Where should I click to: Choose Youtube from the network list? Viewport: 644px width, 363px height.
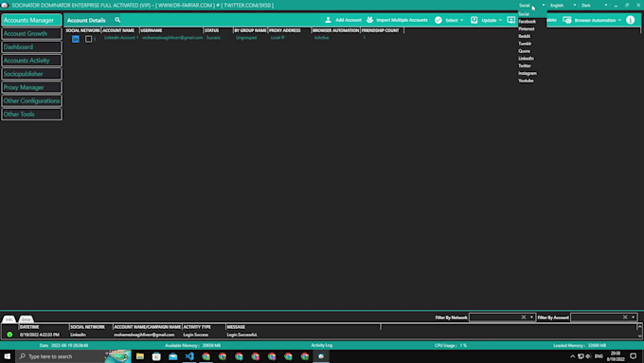pyautogui.click(x=526, y=81)
